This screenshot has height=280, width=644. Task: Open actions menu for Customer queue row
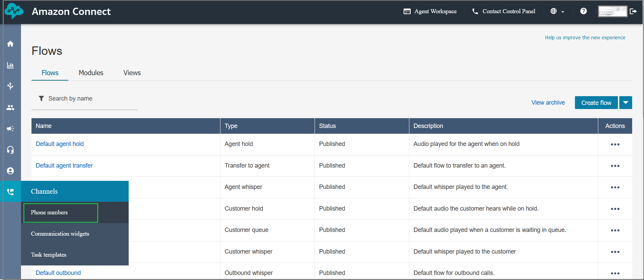615,230
